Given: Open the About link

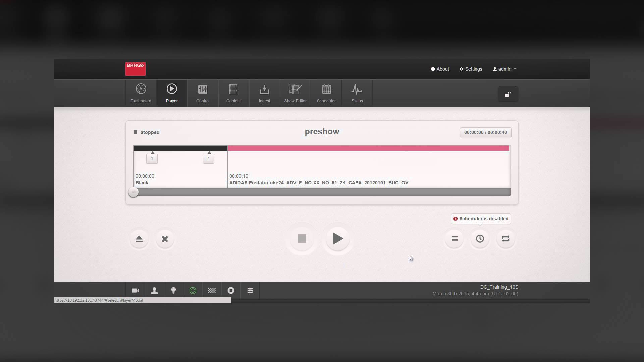Looking at the screenshot, I should click(440, 69).
